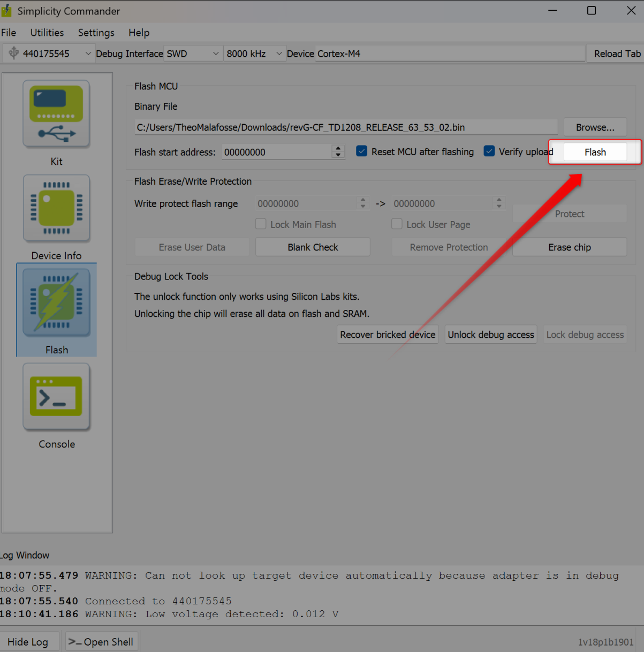Expand the 440175545 adapter dropdown
The image size is (644, 652).
[88, 54]
